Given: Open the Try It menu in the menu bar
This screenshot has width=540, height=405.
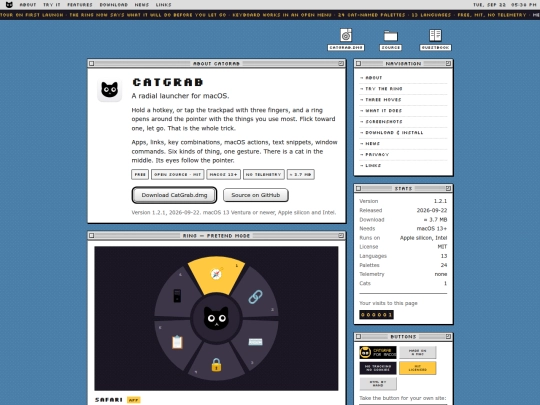Looking at the screenshot, I should [x=52, y=5].
